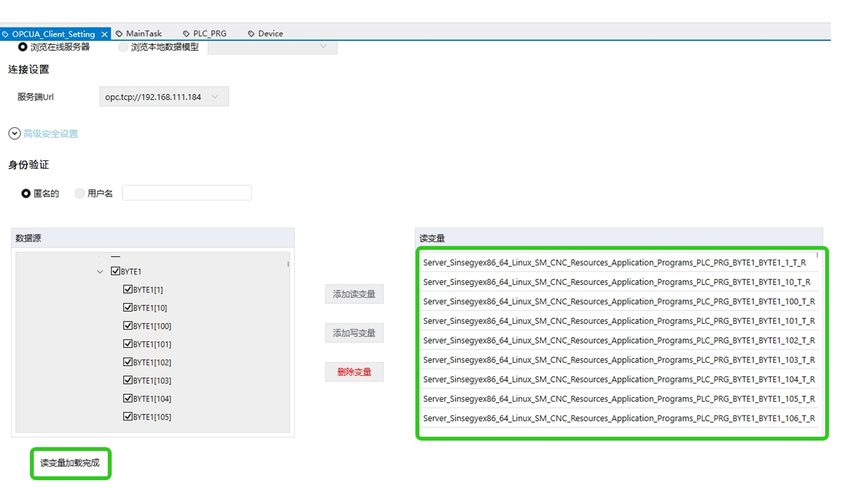Switch to the Device tab
Screen dimensions: 868x488
coord(270,34)
